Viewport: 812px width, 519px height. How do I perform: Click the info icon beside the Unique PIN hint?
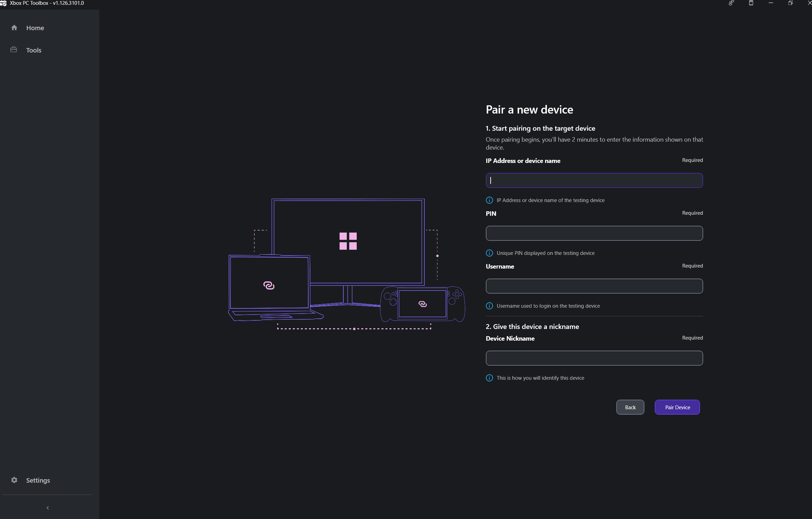pyautogui.click(x=490, y=253)
